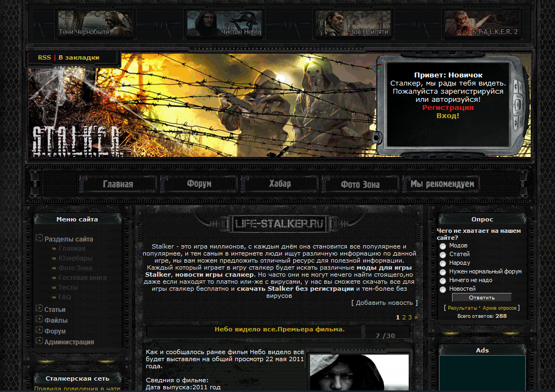
Task: Expand the Администрация menu section
Action: pos(39,341)
